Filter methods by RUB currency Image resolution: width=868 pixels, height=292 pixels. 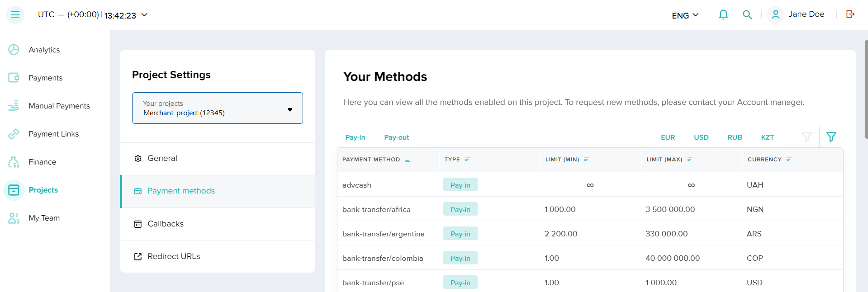pyautogui.click(x=735, y=137)
